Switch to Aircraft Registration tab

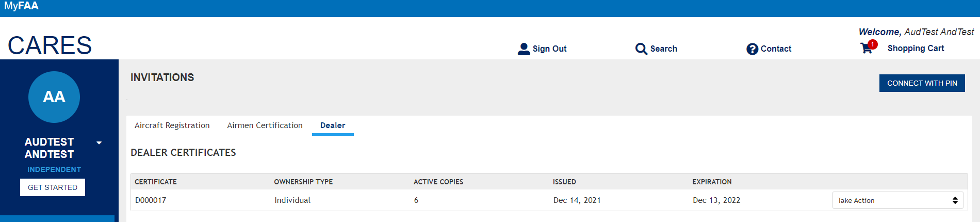[172, 125]
